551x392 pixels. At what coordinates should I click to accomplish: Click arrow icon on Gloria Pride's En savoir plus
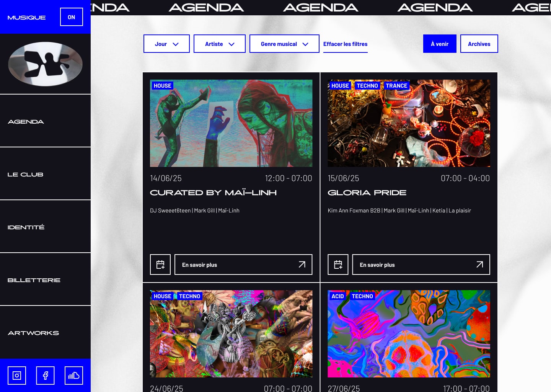coord(479,265)
